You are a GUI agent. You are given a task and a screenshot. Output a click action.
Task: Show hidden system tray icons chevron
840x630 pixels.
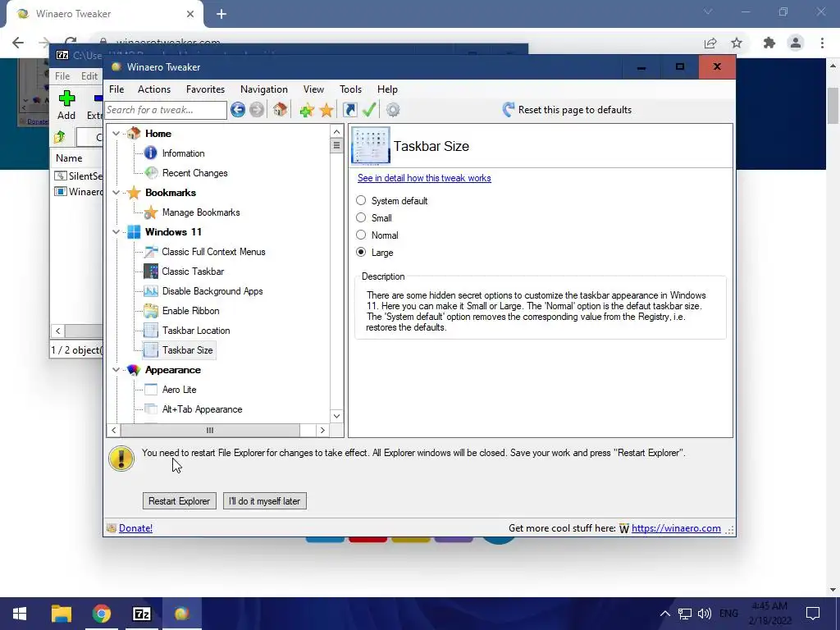664,614
